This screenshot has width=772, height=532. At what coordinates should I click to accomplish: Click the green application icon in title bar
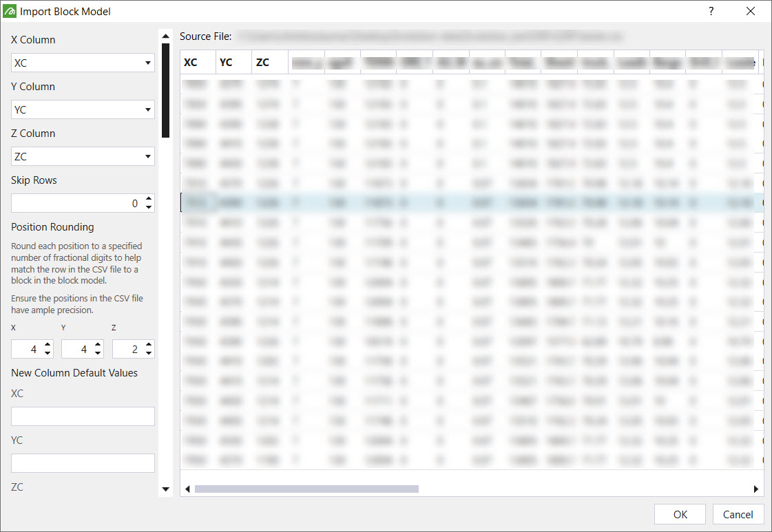(x=10, y=11)
